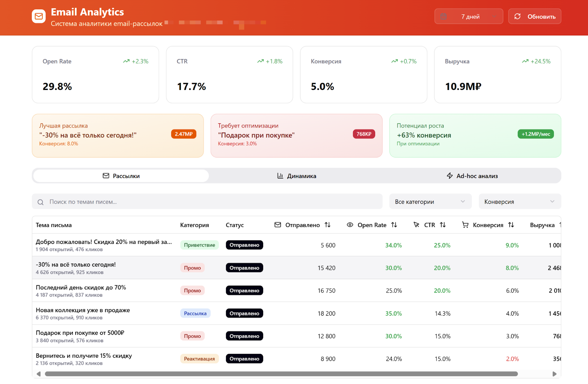Open the Потенциал роста card
Image resolution: width=588 pixels, height=384 pixels.
click(475, 135)
